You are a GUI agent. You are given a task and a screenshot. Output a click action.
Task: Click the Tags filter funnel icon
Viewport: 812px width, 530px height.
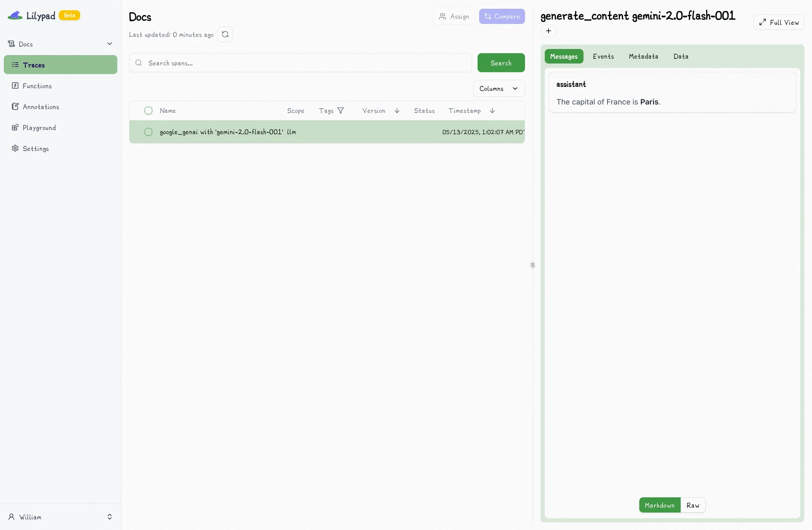tap(341, 111)
